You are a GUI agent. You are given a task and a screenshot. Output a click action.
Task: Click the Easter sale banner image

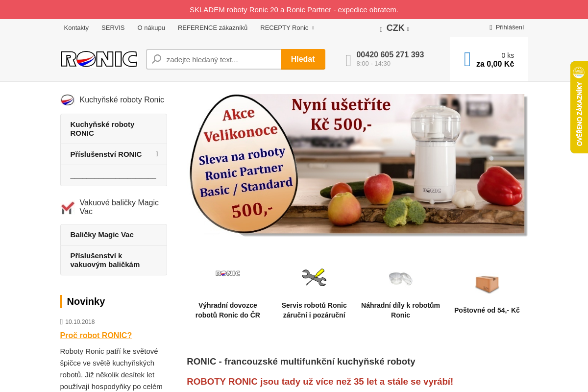358,165
